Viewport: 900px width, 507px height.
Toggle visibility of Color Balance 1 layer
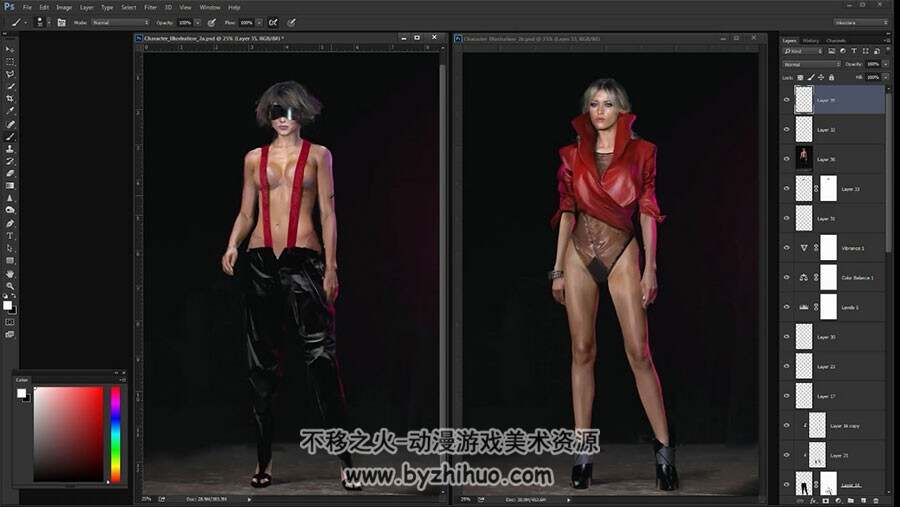pos(786,277)
